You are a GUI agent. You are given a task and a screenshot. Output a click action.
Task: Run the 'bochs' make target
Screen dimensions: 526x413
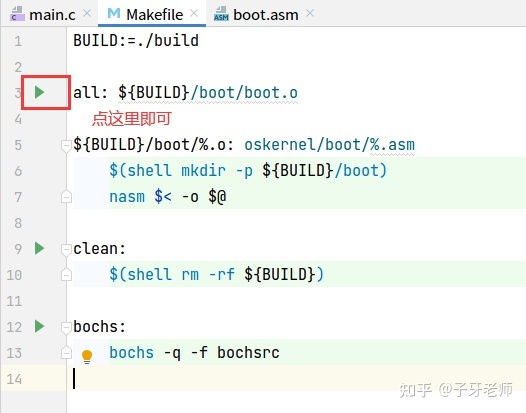coord(40,326)
